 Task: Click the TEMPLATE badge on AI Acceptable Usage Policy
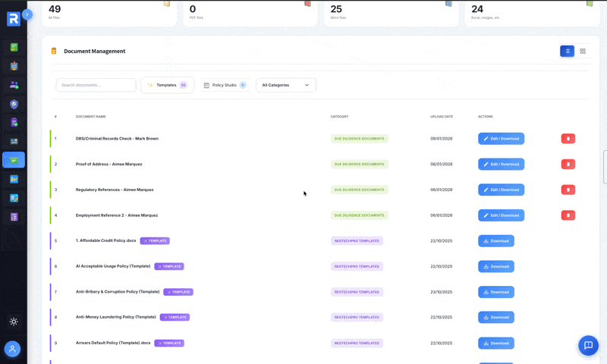pyautogui.click(x=169, y=266)
